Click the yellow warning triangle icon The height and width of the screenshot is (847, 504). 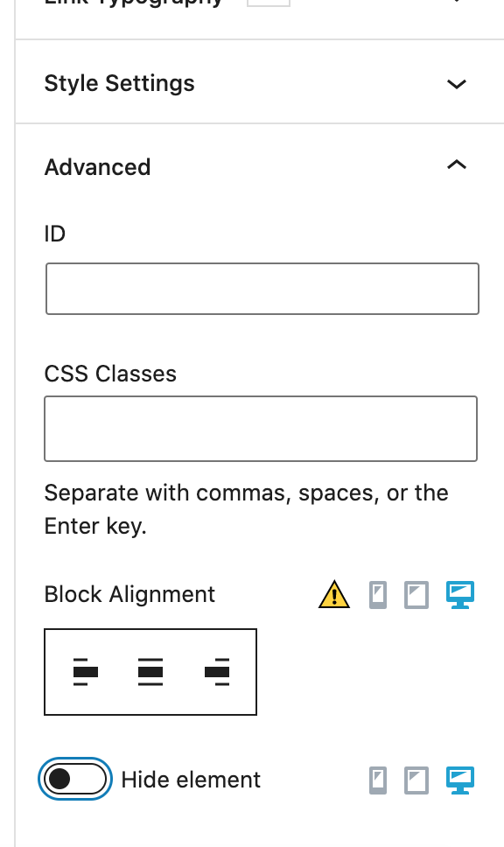334,595
